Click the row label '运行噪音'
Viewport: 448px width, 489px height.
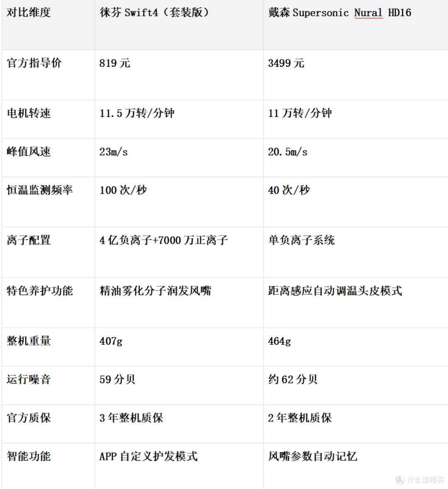click(28, 379)
